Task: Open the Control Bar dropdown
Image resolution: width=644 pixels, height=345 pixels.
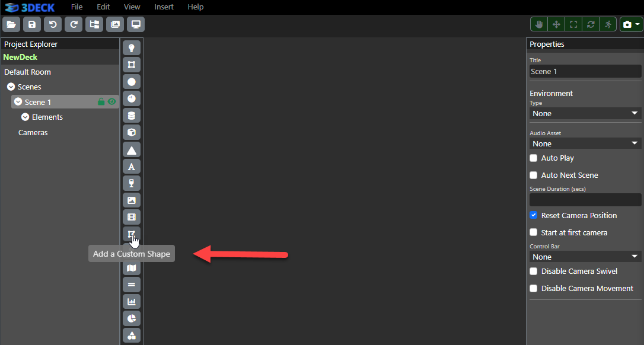Action: click(x=585, y=257)
